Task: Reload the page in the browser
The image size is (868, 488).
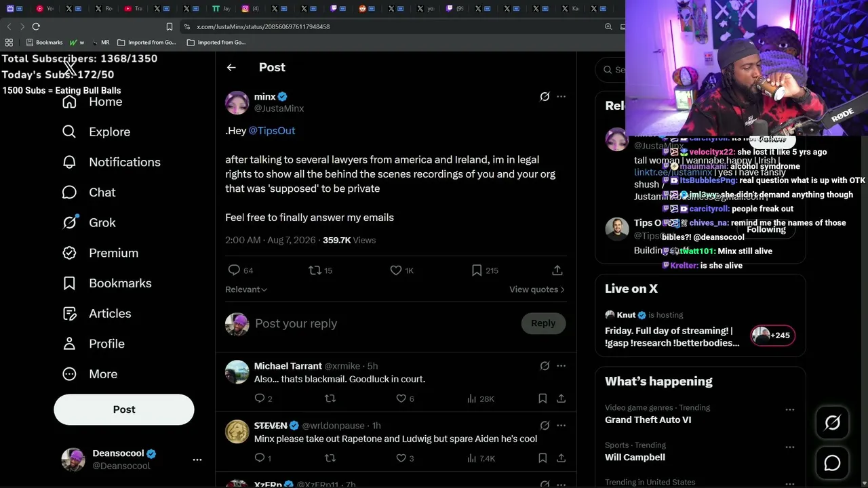Action: (x=36, y=26)
